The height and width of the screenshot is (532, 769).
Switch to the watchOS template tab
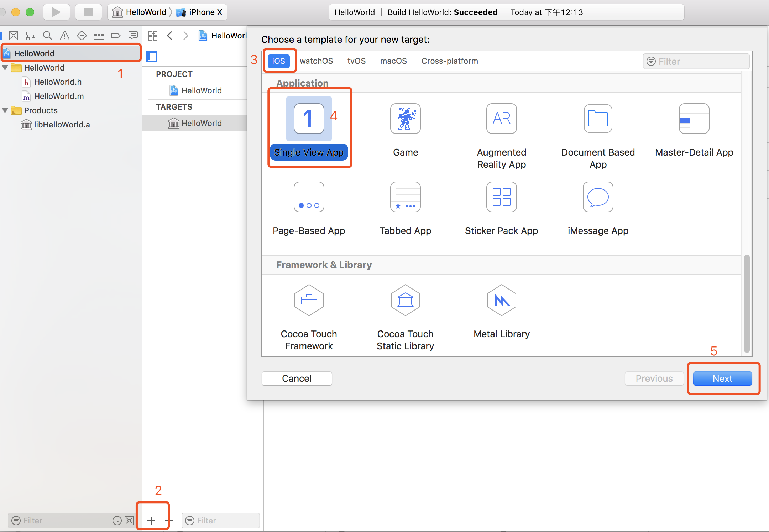click(316, 61)
